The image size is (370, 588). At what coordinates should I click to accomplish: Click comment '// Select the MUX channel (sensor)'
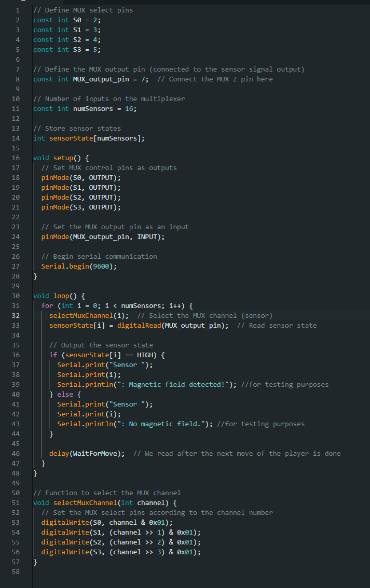point(205,316)
